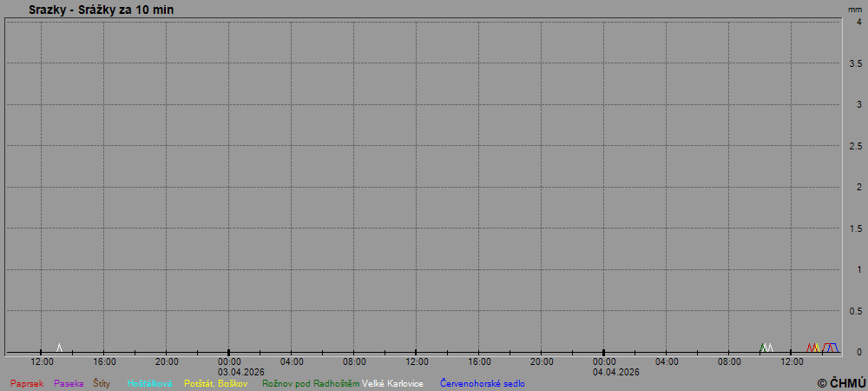Image resolution: width=868 pixels, height=391 pixels.
Task: Click the green precipitation spike on 04.04 morning
Action: [x=763, y=348]
